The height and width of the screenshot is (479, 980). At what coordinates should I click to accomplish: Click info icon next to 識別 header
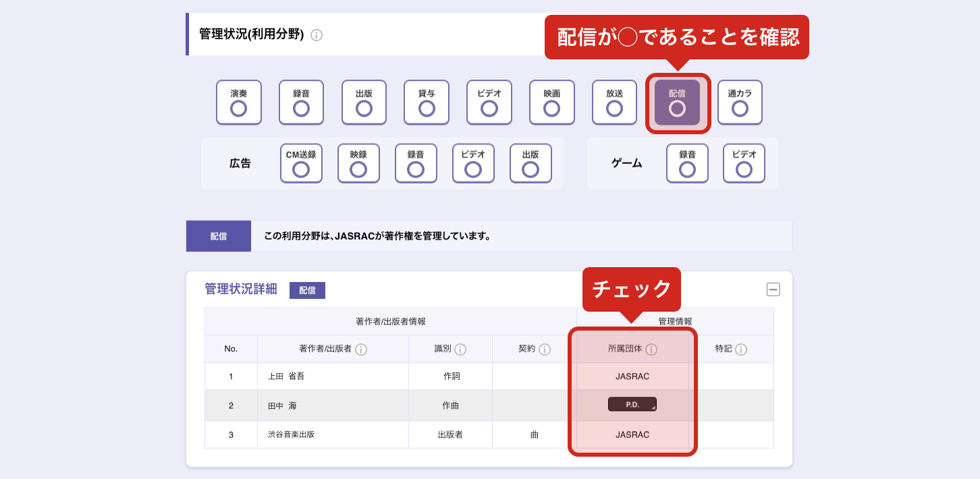point(460,349)
